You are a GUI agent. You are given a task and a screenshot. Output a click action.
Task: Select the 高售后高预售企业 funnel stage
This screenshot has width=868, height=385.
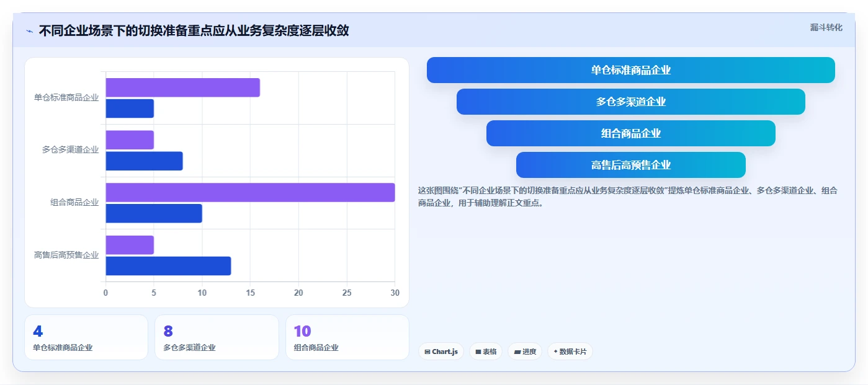(630, 165)
